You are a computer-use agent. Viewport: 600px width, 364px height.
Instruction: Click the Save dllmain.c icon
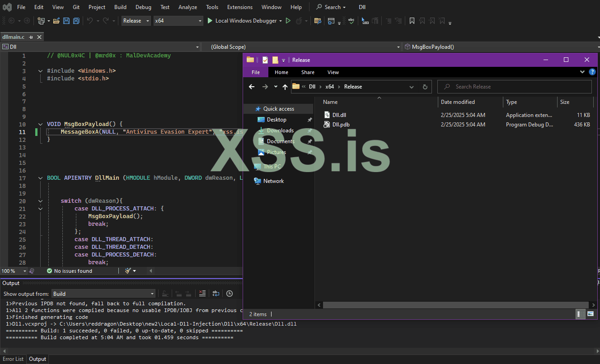point(66,21)
